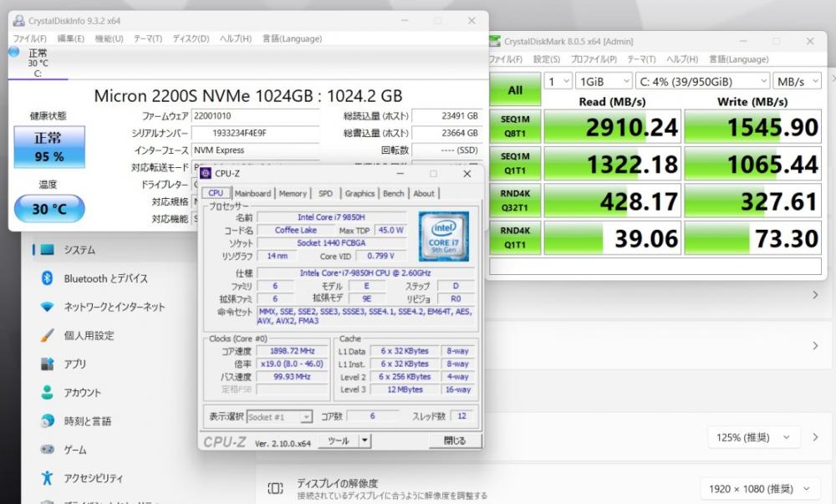Click the CPU-Z title bar app icon
The height and width of the screenshot is (504, 836).
[x=206, y=173]
